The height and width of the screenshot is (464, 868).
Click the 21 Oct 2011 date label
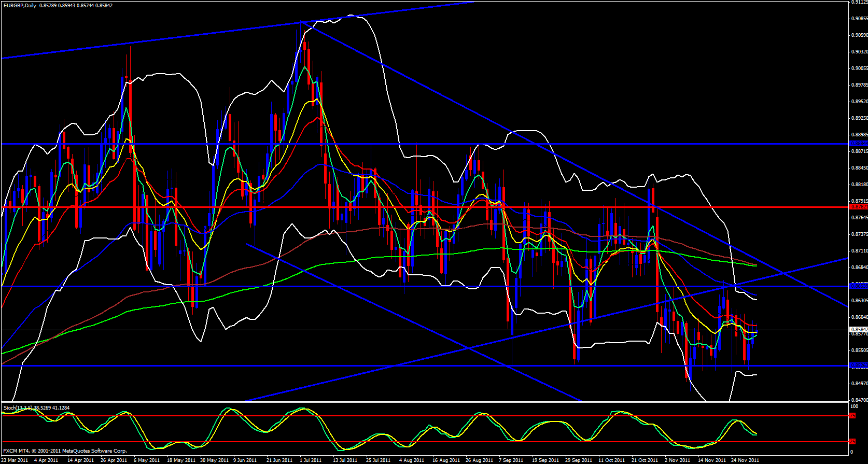pos(645,460)
